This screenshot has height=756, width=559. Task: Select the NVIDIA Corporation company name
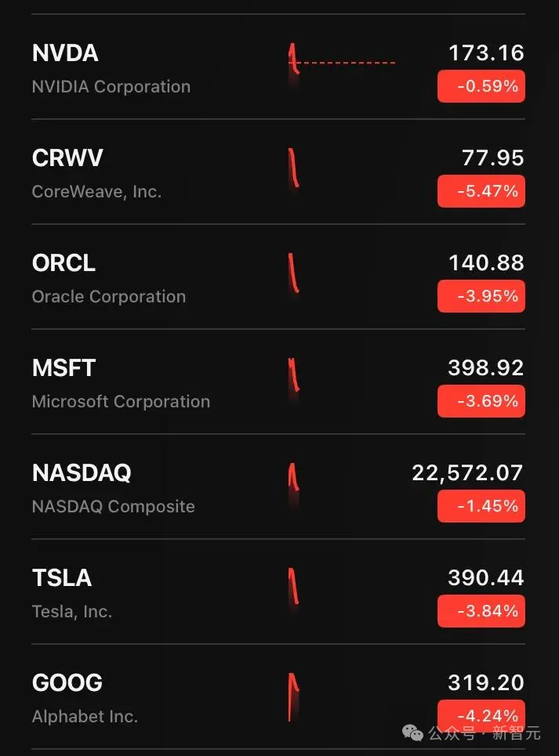[x=111, y=87]
